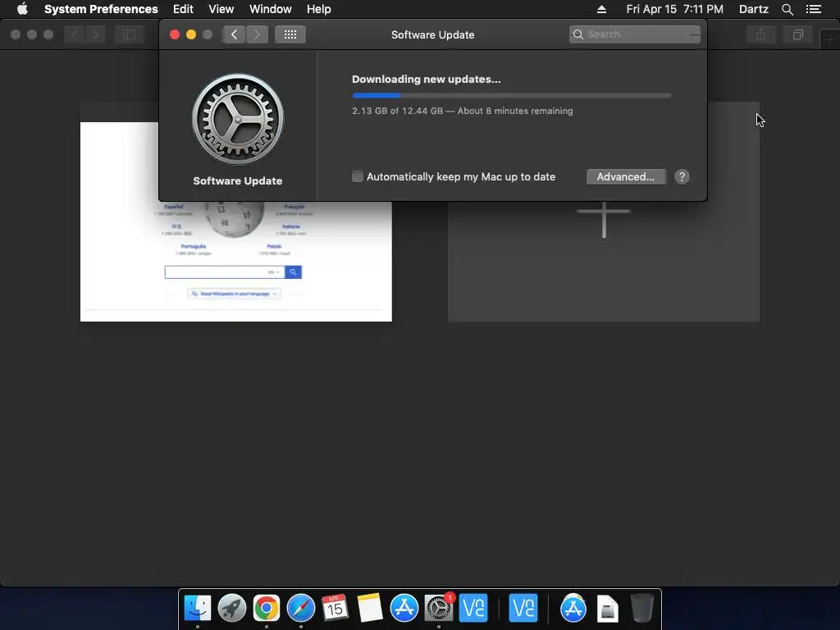Click Safari window's share toolbar icon

point(760,34)
